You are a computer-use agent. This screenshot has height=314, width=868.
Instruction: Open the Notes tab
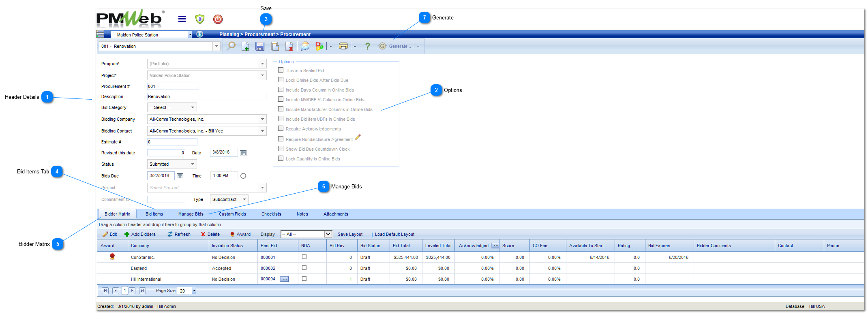[x=302, y=214]
